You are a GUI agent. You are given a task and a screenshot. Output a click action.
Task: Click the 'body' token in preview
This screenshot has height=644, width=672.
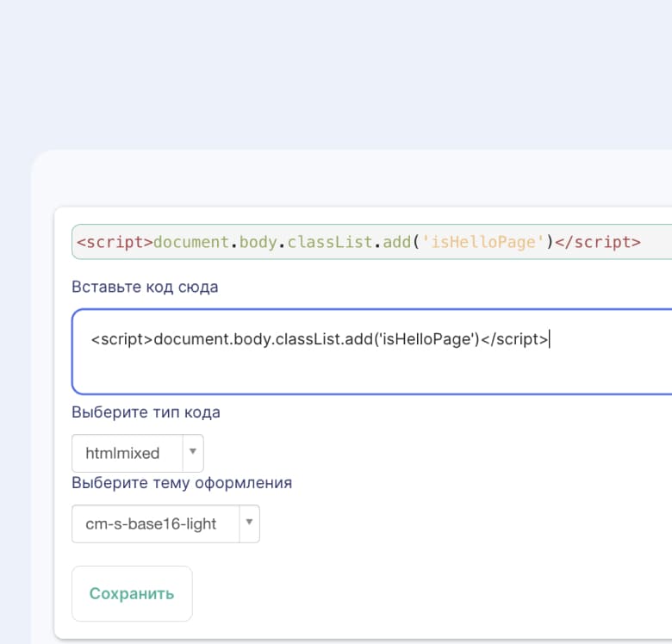pyautogui.click(x=258, y=242)
